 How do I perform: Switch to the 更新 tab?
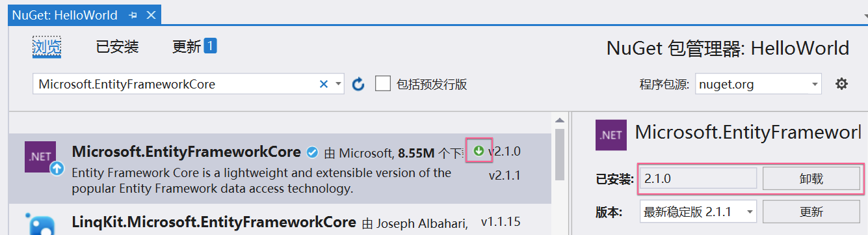click(x=194, y=47)
